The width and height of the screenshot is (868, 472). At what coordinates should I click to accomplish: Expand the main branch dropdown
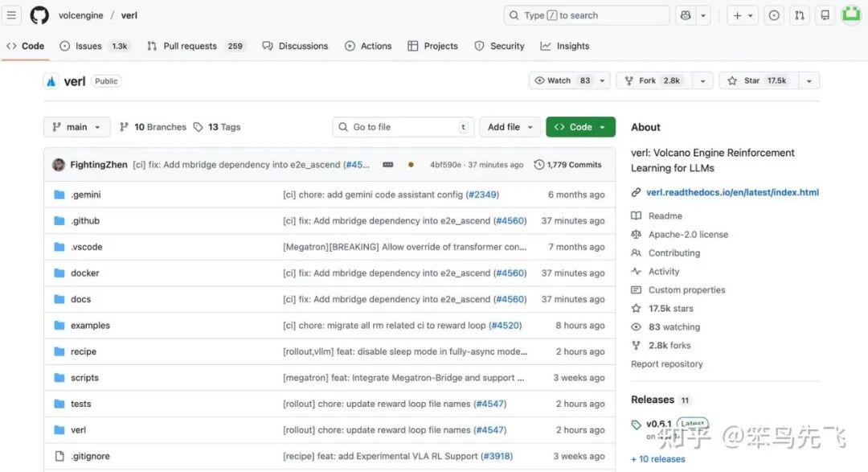77,127
